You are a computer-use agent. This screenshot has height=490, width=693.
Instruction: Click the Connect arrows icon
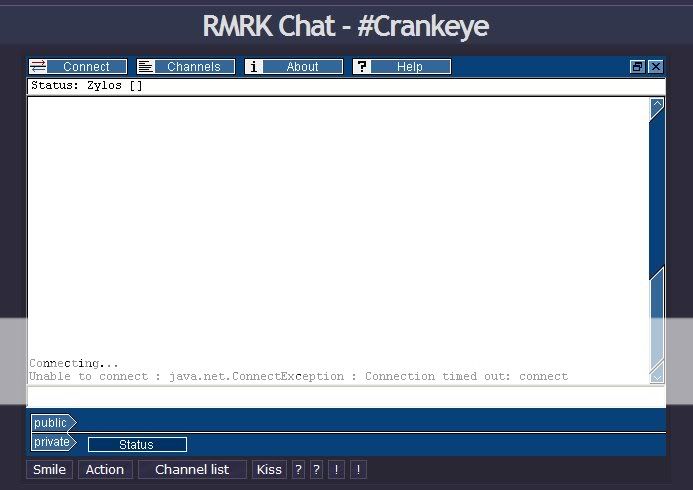38,67
